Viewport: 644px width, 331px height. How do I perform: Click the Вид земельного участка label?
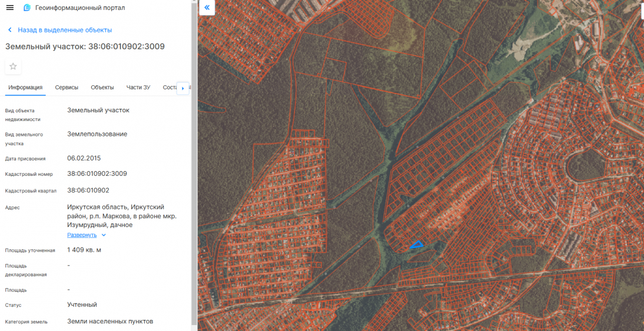click(x=24, y=139)
